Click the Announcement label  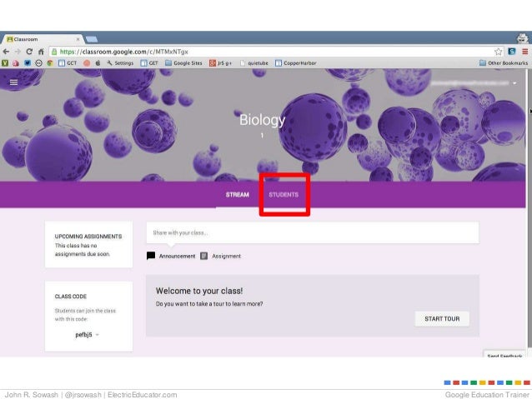pyautogui.click(x=177, y=256)
